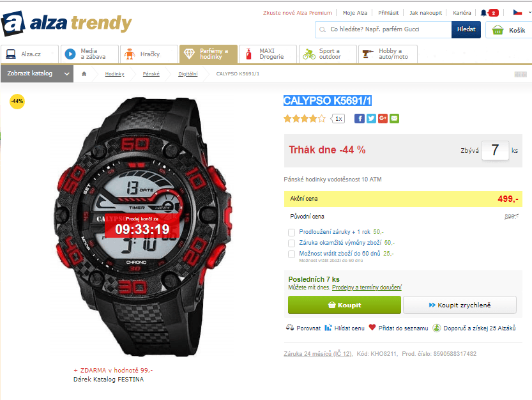
Task: Share product via Twitter icon
Action: coord(371,118)
